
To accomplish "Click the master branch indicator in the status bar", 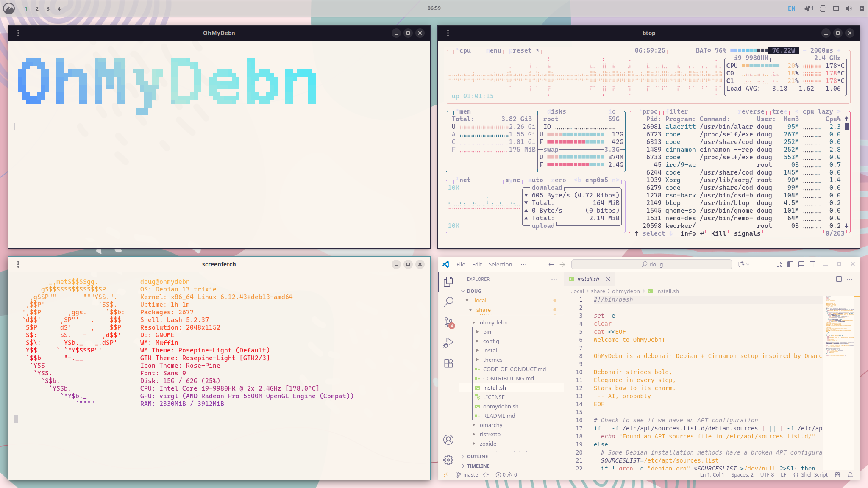I will pyautogui.click(x=467, y=474).
